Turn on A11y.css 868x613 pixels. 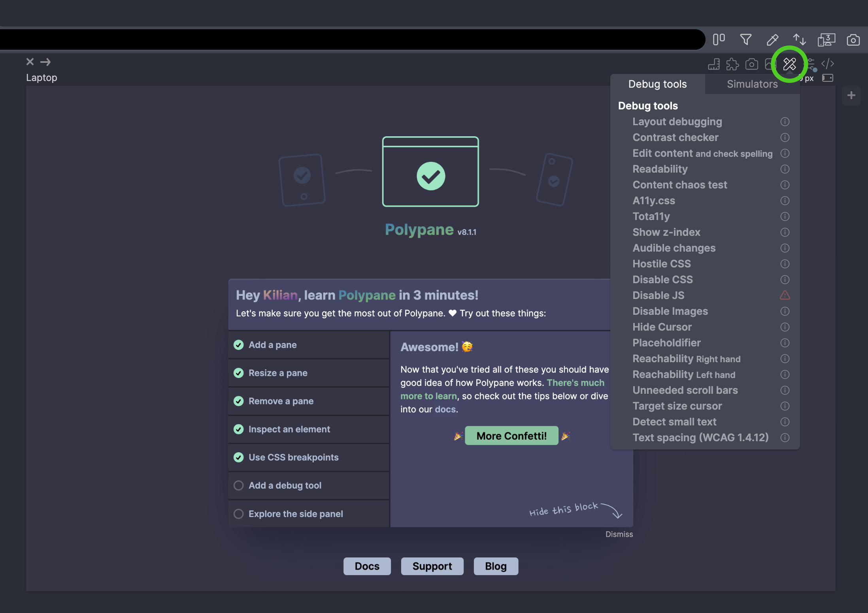point(654,201)
